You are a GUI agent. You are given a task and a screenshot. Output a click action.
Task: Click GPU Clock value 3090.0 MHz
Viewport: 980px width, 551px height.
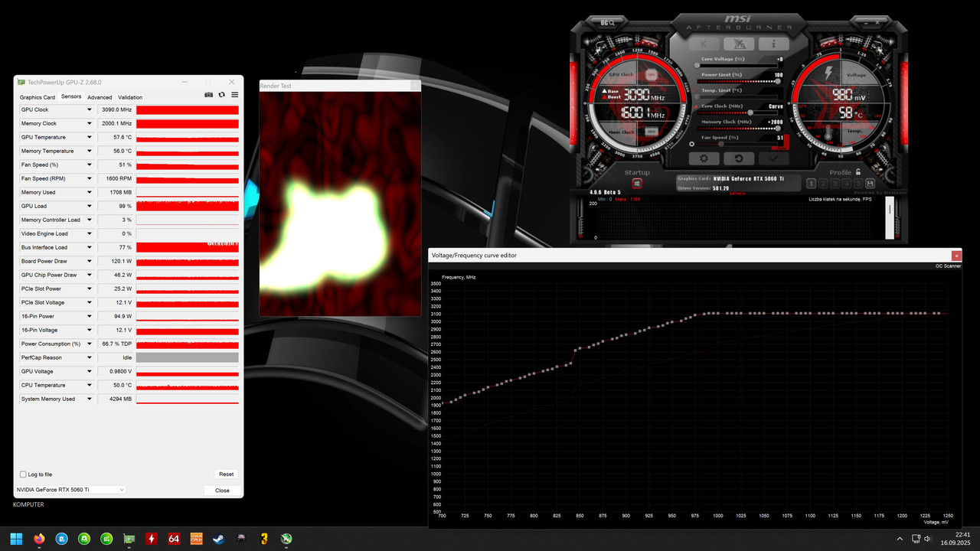click(116, 109)
